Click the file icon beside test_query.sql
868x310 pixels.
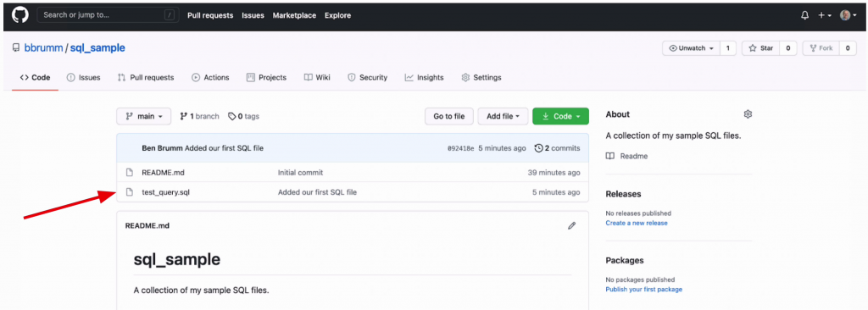point(130,192)
